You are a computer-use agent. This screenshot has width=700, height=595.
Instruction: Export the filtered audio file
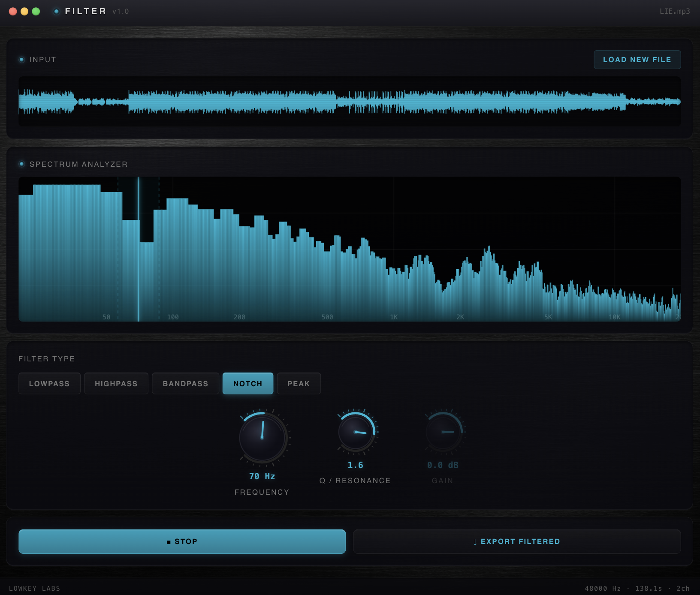tap(516, 541)
